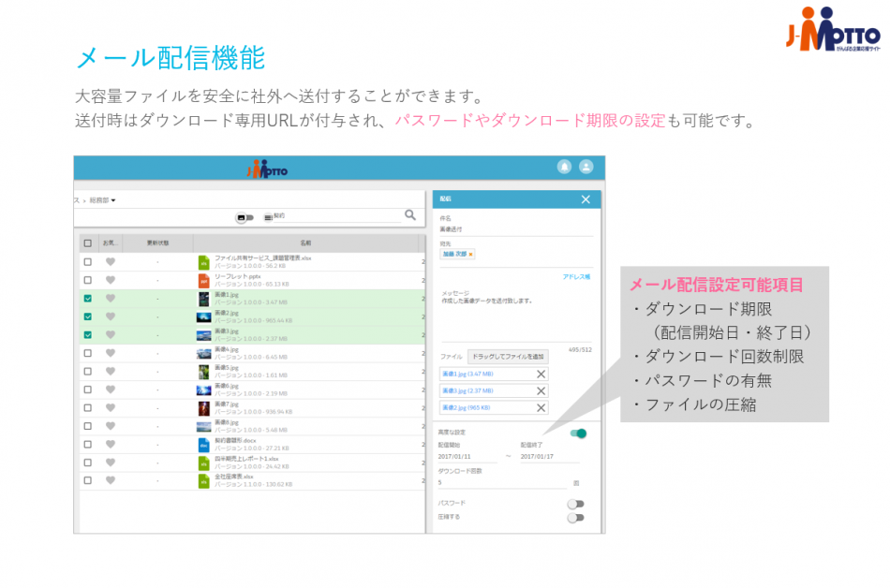This screenshot has height=588, width=890.
Task: Click heart icon for リーフレット.pptx
Action: 111,280
